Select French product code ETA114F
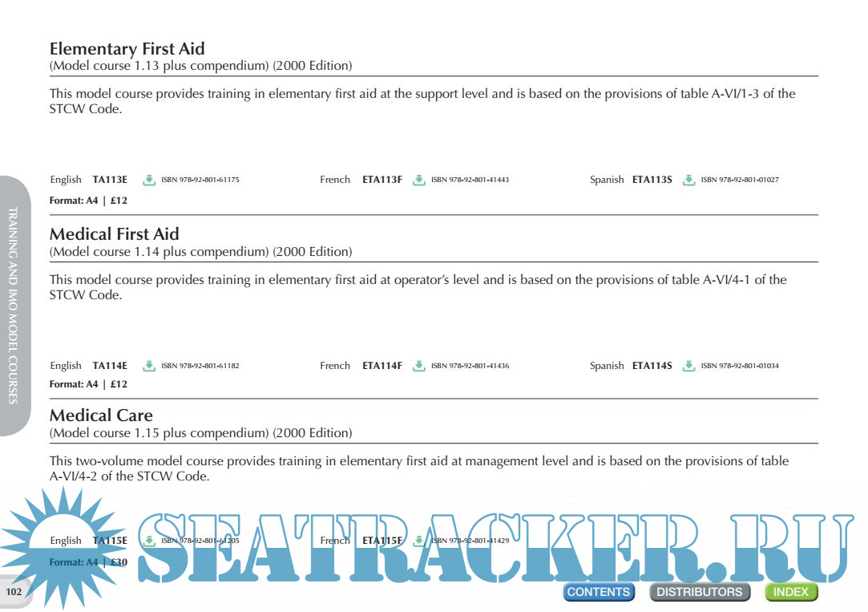The height and width of the screenshot is (612, 868). (x=382, y=366)
